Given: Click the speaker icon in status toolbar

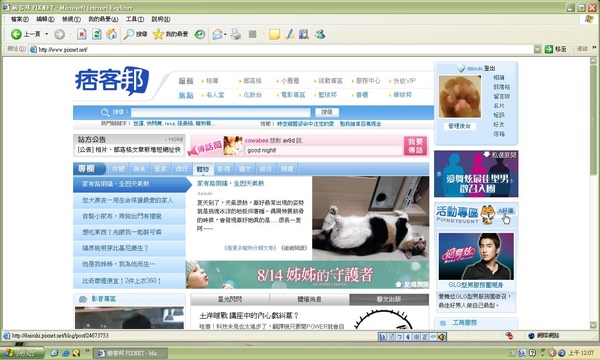Looking at the screenshot, I should (442, 337).
